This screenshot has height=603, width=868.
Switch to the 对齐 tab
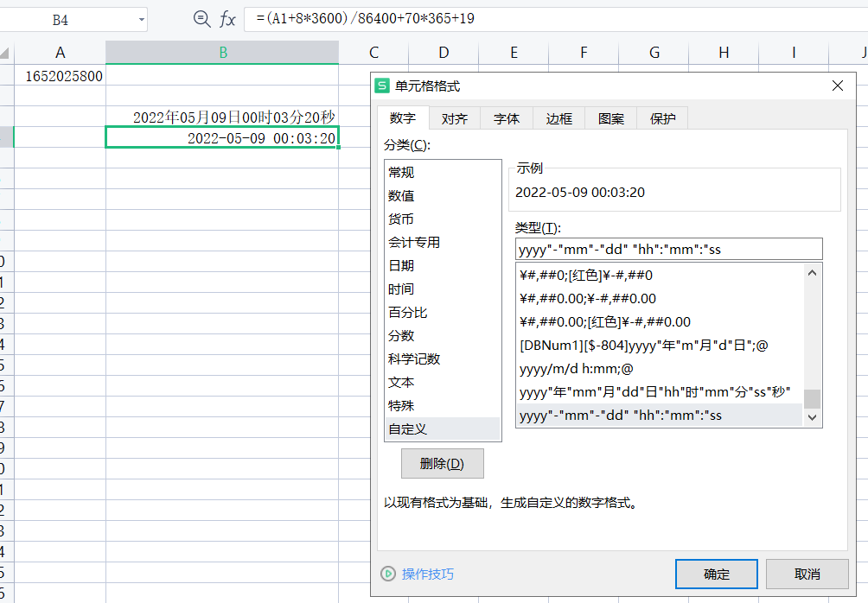pos(455,119)
